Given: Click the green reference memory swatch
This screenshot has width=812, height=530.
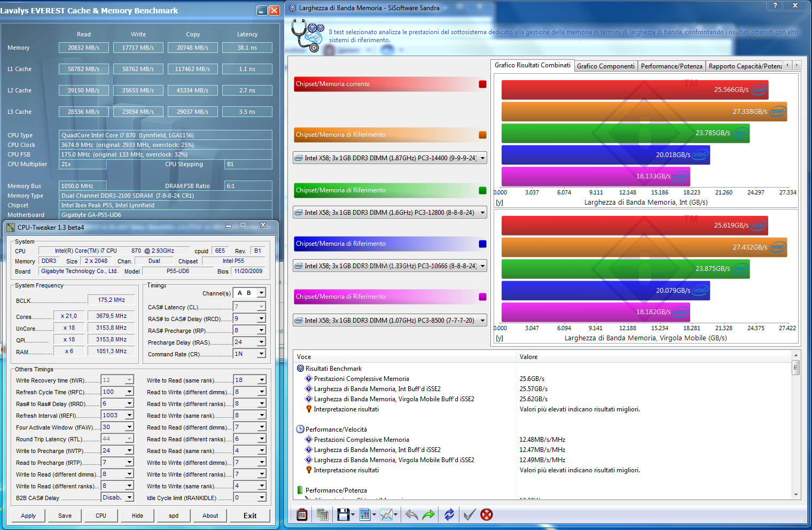Looking at the screenshot, I should click(x=482, y=190).
